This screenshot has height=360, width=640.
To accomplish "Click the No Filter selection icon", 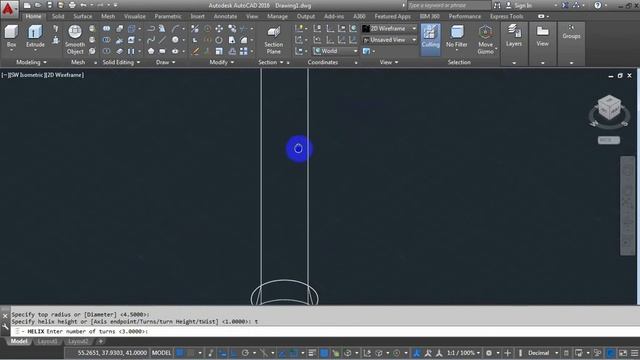I will 457,36.
